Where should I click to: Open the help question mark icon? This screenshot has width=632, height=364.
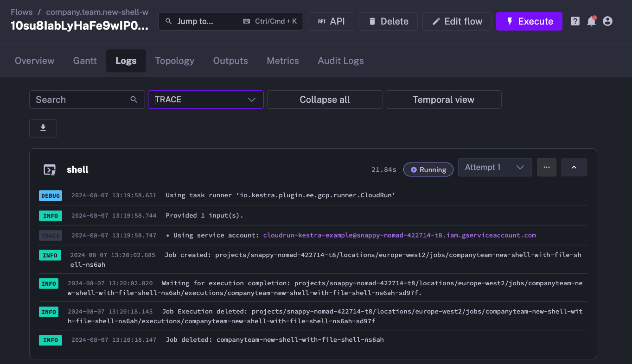(575, 21)
